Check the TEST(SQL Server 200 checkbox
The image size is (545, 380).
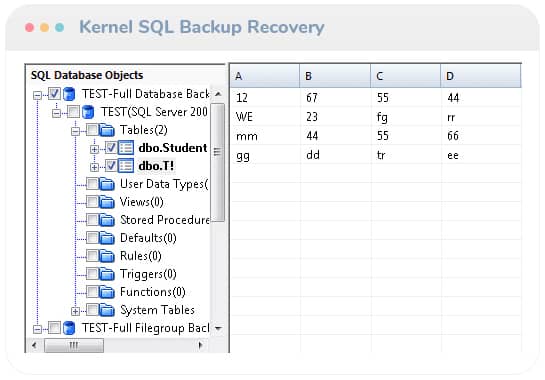pyautogui.click(x=73, y=112)
